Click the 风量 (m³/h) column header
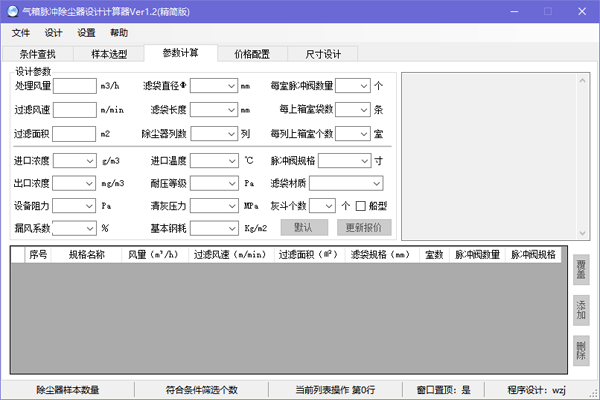 tap(155, 255)
